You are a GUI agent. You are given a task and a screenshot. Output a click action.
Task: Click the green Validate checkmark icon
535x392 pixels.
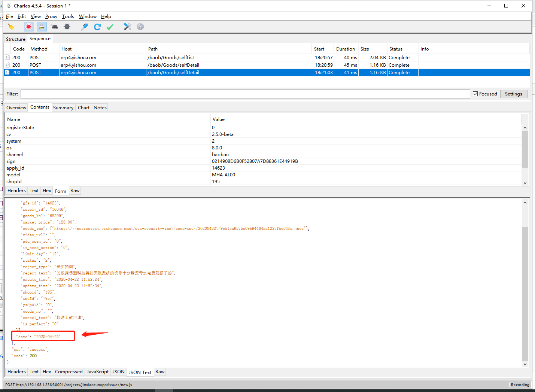click(110, 27)
